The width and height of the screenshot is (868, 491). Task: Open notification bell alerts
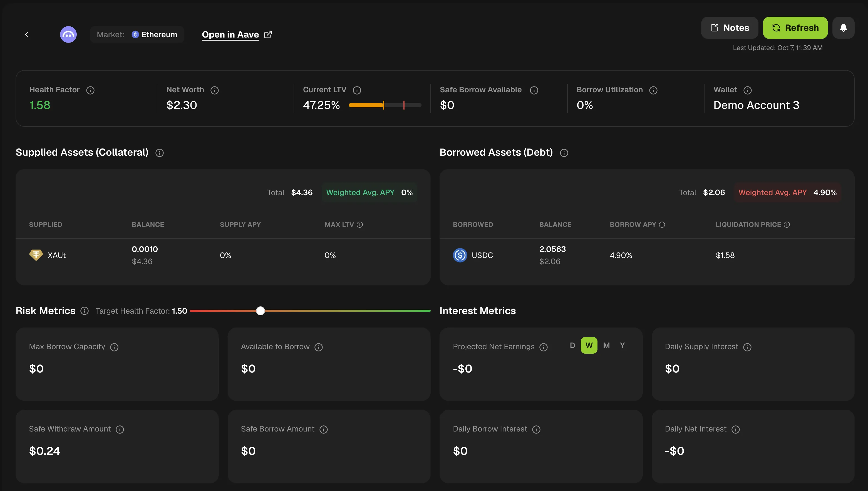[843, 28]
